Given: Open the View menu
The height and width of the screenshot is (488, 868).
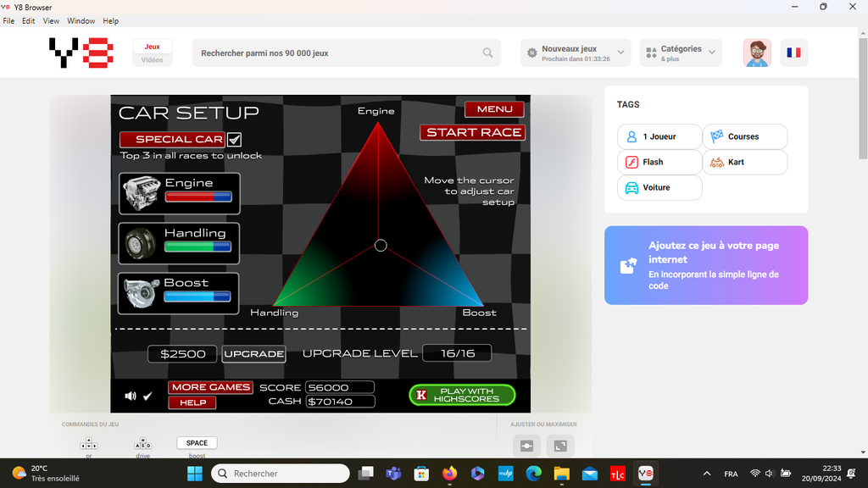Looking at the screenshot, I should point(51,20).
